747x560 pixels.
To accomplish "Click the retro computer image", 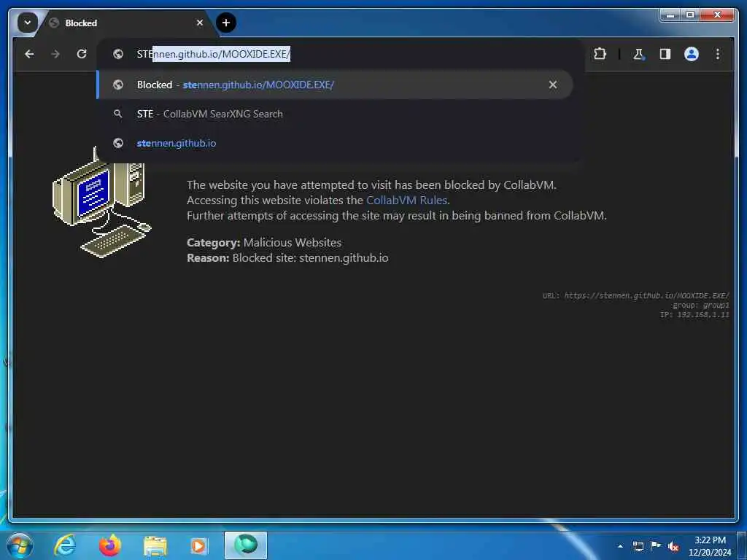I will point(101,203).
